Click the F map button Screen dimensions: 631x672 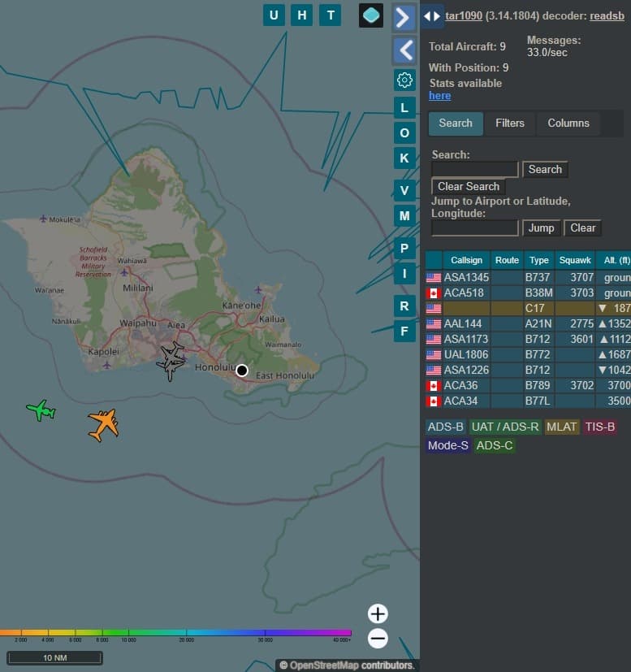point(404,332)
